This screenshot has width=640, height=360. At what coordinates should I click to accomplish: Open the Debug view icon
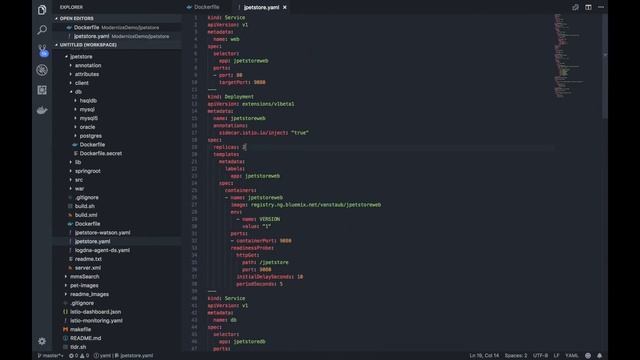[x=42, y=70]
